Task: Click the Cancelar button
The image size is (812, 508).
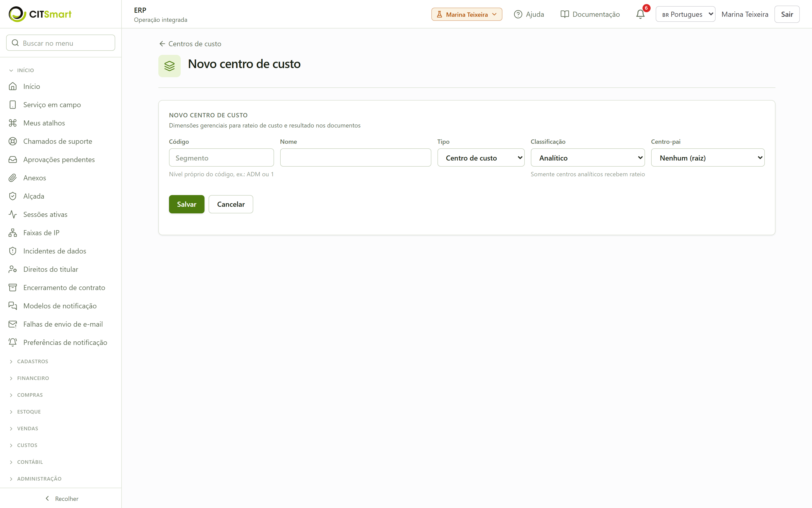Action: pyautogui.click(x=231, y=204)
